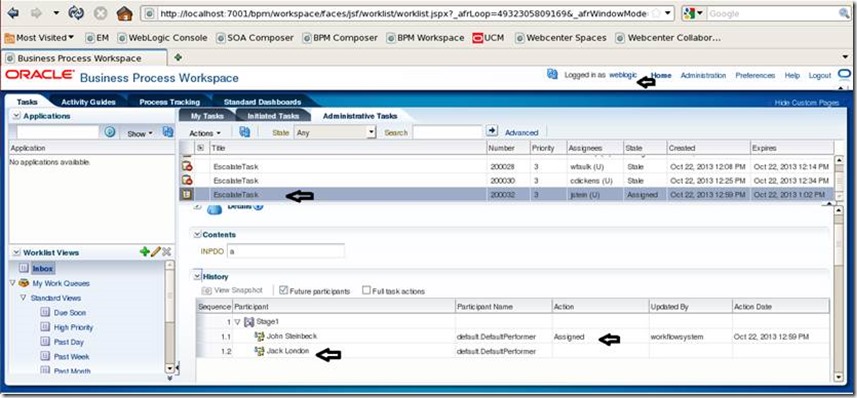The image size is (857, 398).
Task: Switch to the Initiated Tasks tab
Action: tap(273, 116)
